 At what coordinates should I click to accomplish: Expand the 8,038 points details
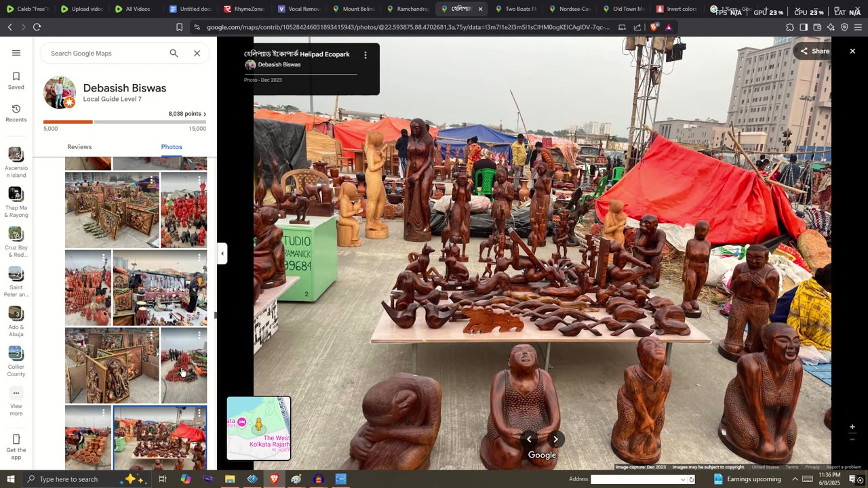pyautogui.click(x=187, y=114)
